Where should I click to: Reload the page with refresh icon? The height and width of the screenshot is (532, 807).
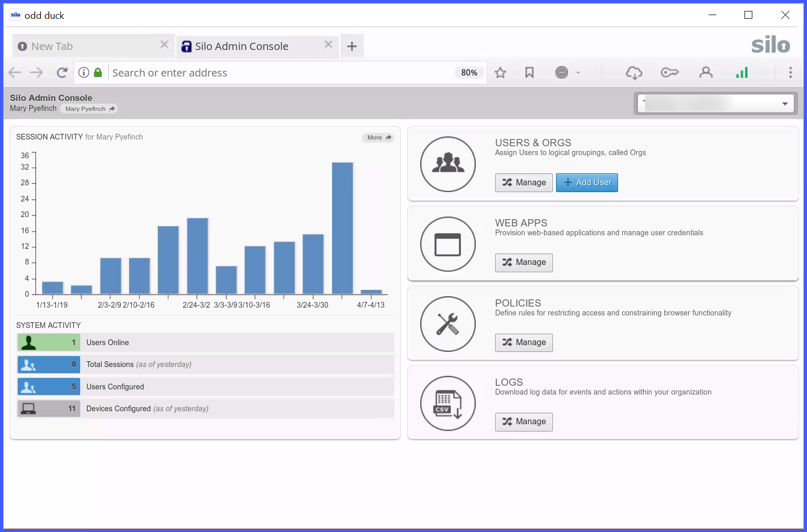coord(62,72)
